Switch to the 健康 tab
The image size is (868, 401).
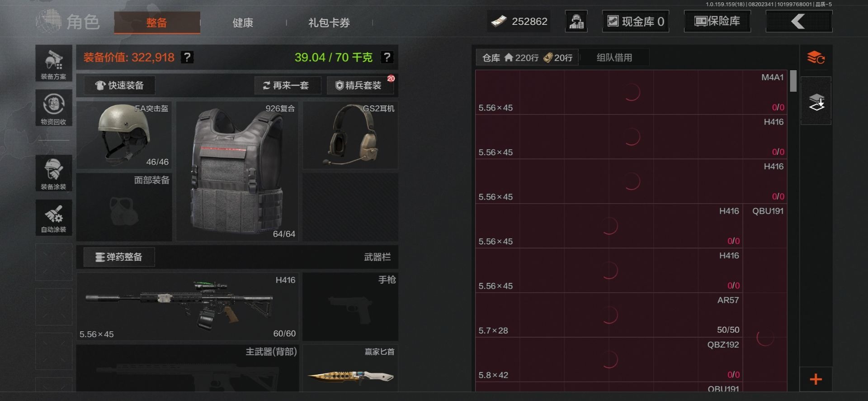click(x=243, y=23)
